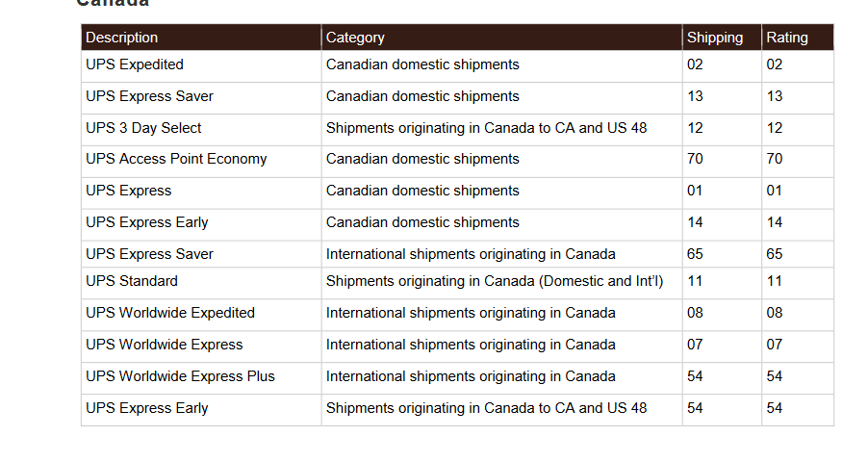Viewport: 868px width, 462px height.
Task: Select the shipping code 12 cell
Action: click(x=722, y=130)
